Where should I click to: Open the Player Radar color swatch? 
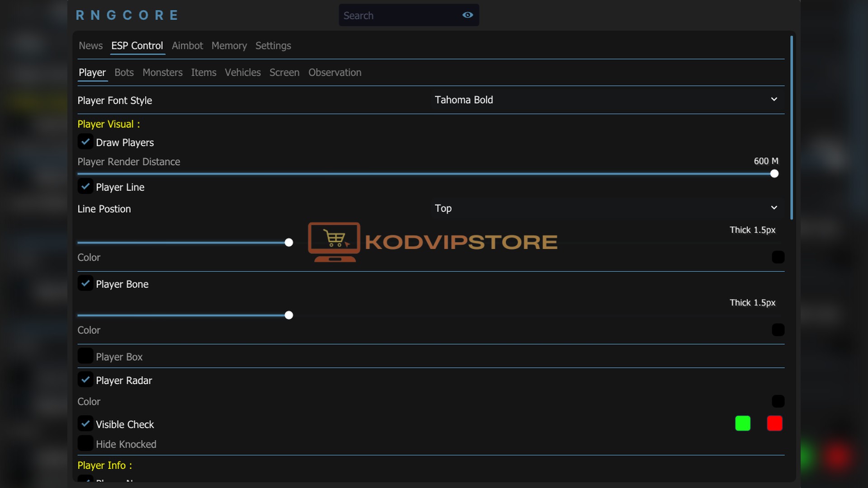[778, 401]
